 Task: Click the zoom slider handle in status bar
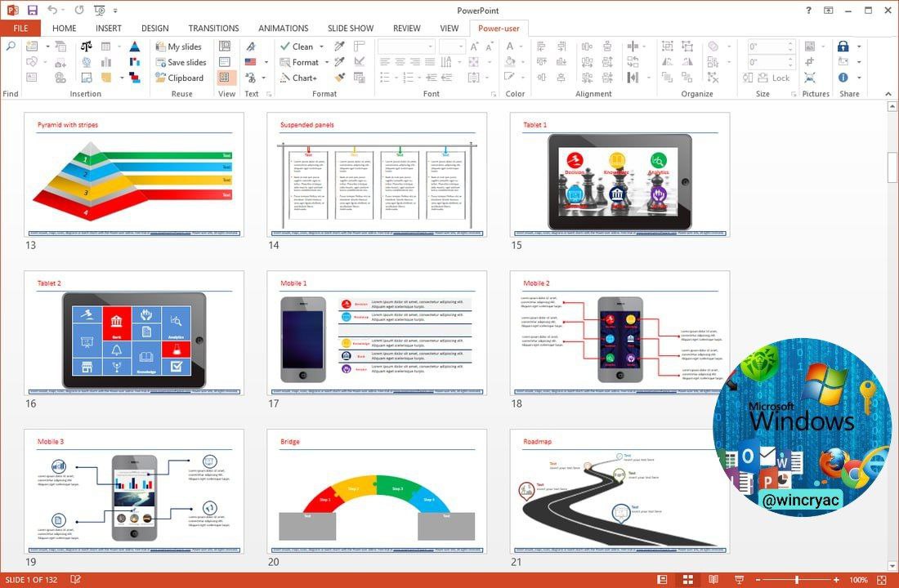point(797,580)
